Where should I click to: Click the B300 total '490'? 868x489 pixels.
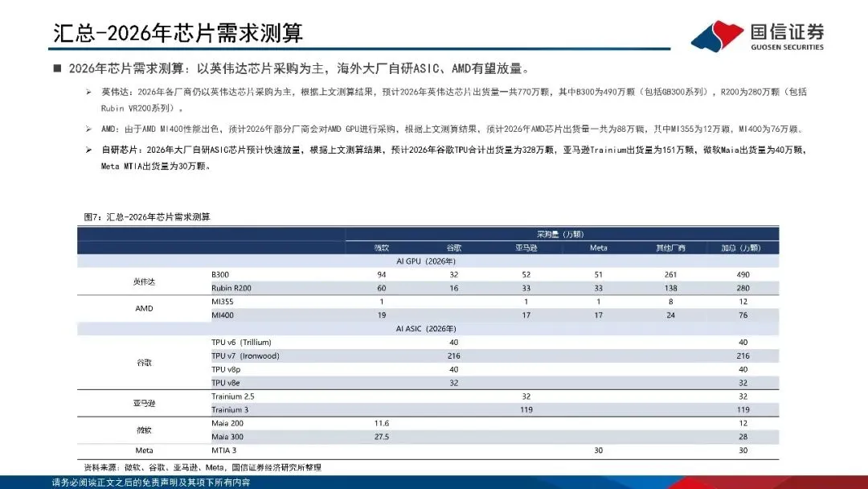click(x=743, y=274)
